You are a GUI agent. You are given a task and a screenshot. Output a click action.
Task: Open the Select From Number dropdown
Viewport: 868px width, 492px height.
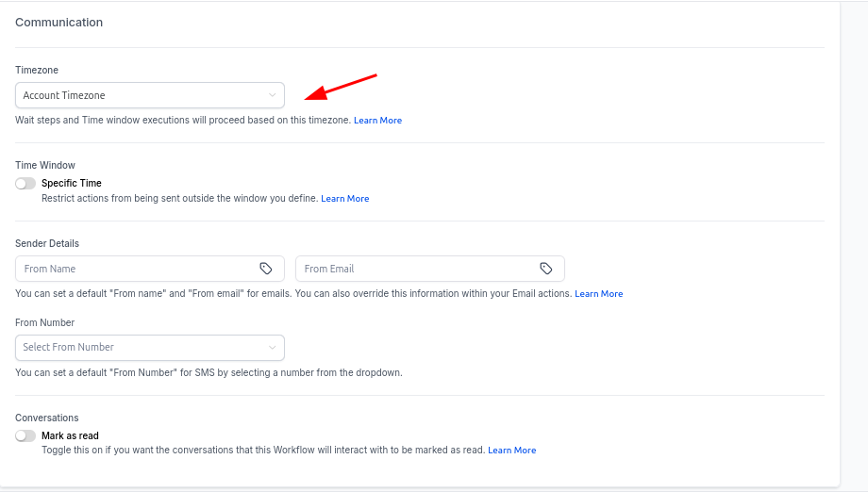(142, 348)
